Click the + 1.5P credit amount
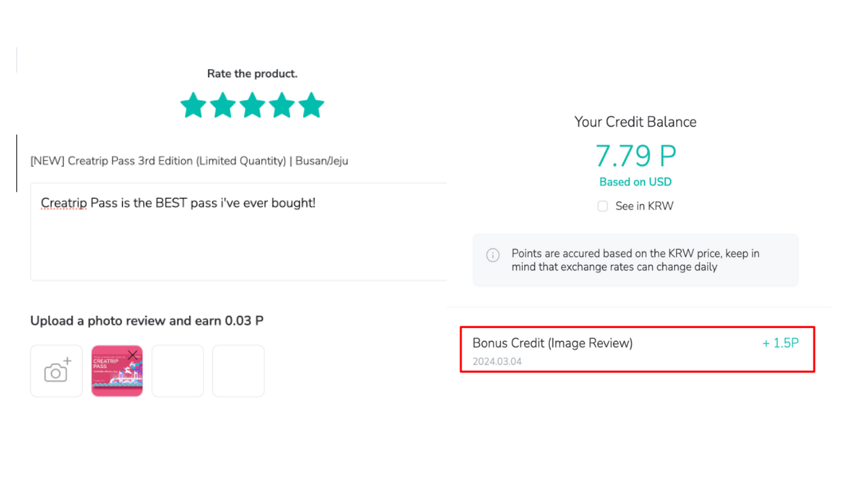The width and height of the screenshot is (868, 488). (x=781, y=343)
